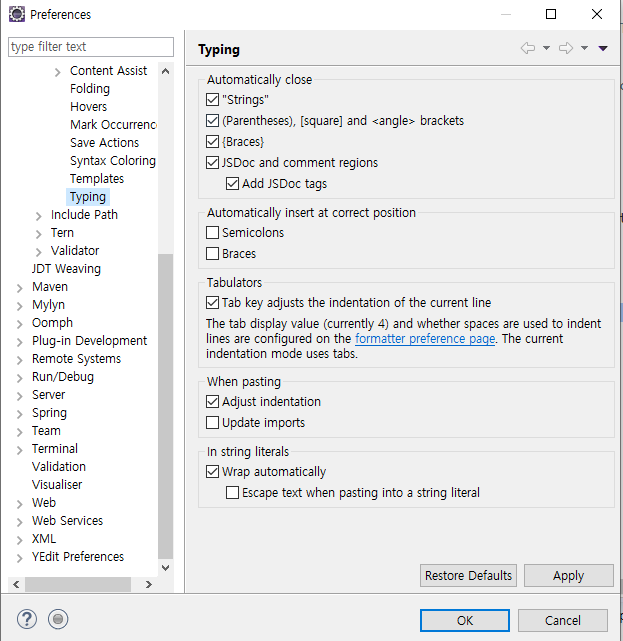
Task: Select Hovers in the preferences tree
Action: pos(88,107)
